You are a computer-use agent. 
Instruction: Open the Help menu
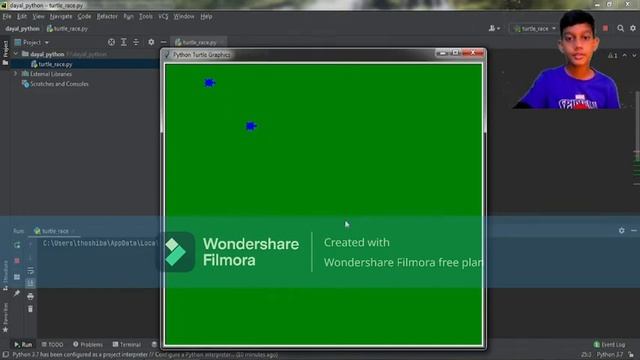(206, 17)
